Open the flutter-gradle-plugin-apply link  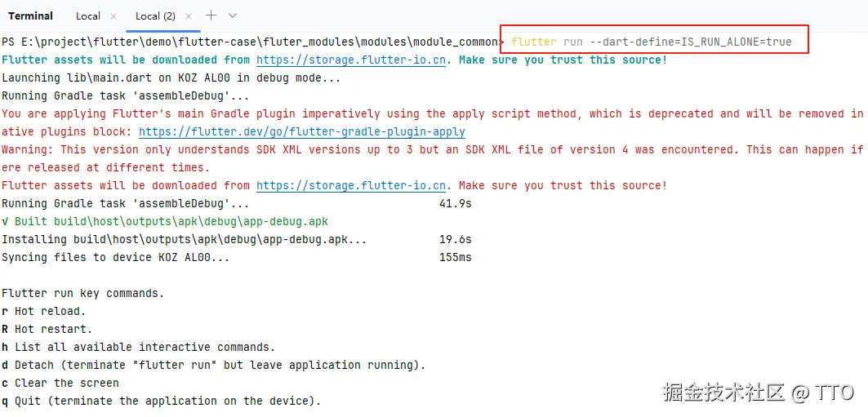[301, 132]
